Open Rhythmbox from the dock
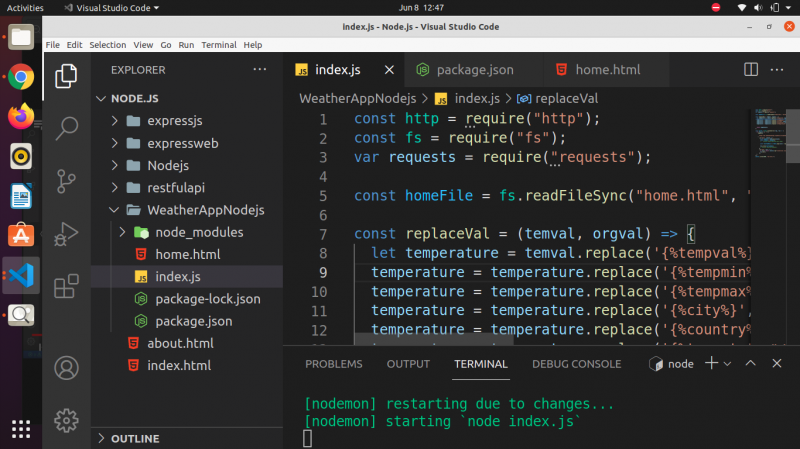 pos(21,156)
